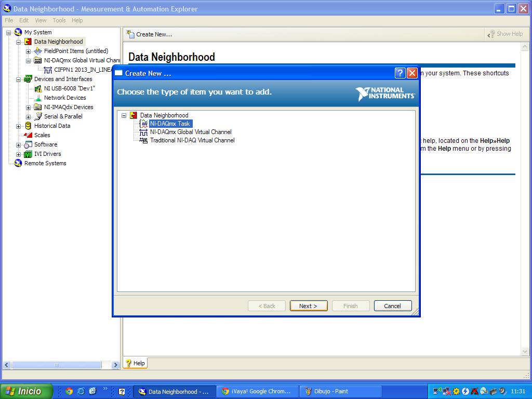Switch to the Help tab at bottom

pos(135,363)
